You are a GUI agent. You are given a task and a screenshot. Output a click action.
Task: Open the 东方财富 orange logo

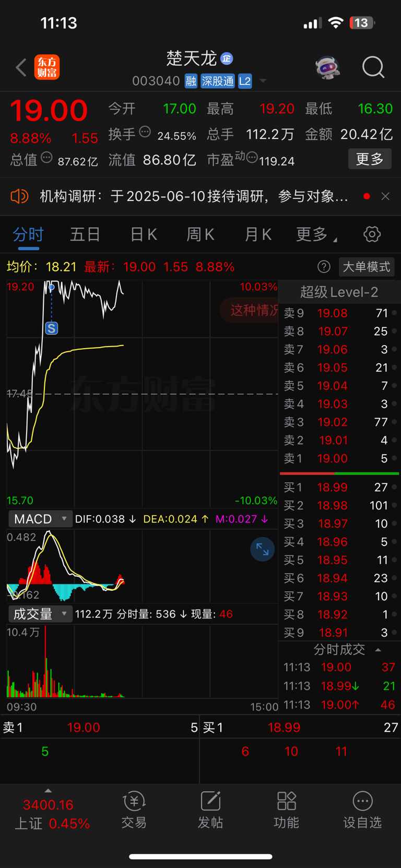coord(47,67)
